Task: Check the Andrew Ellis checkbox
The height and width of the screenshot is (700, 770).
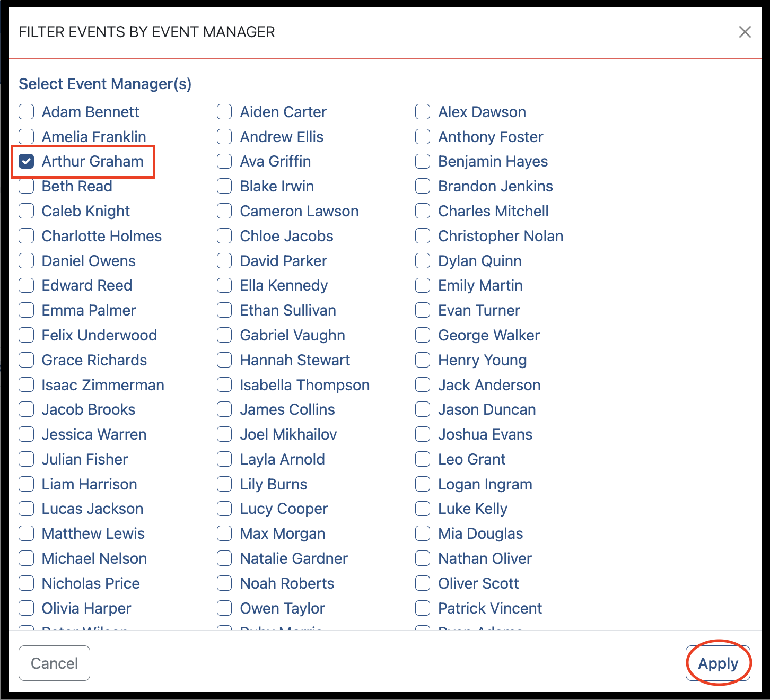Action: tap(224, 137)
